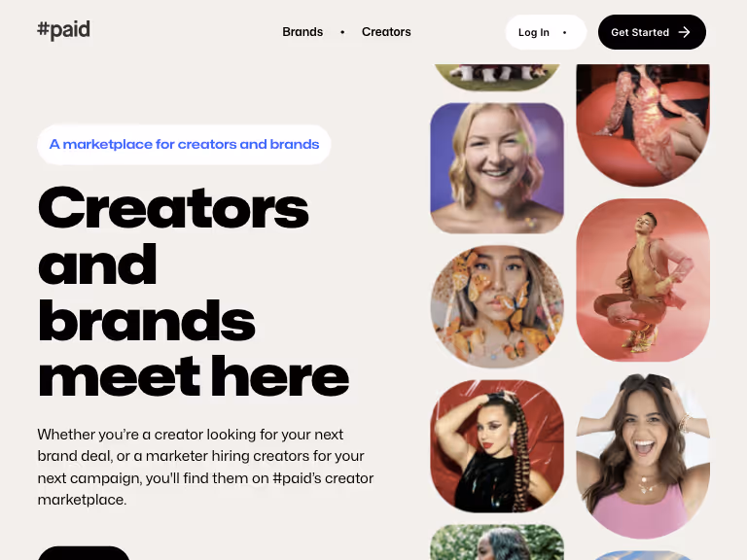Select the man crouching on pink backdrop

click(x=643, y=280)
